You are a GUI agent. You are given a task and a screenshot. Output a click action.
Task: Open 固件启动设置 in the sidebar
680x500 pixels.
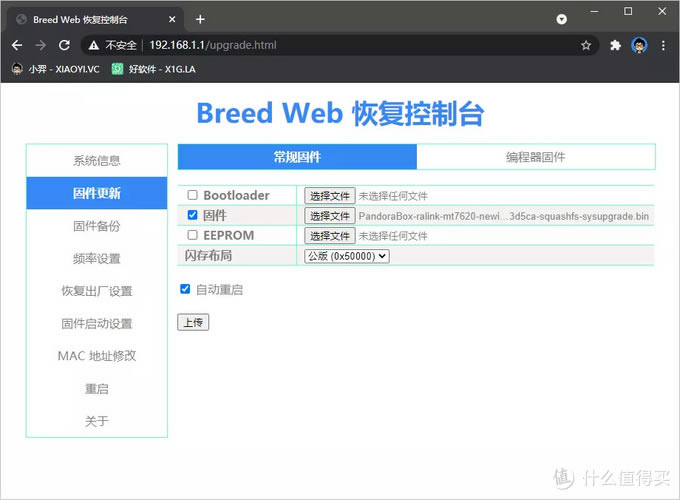point(97,324)
